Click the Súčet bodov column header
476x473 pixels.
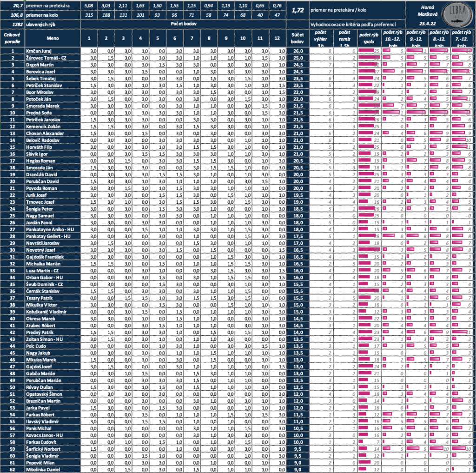[x=297, y=38]
